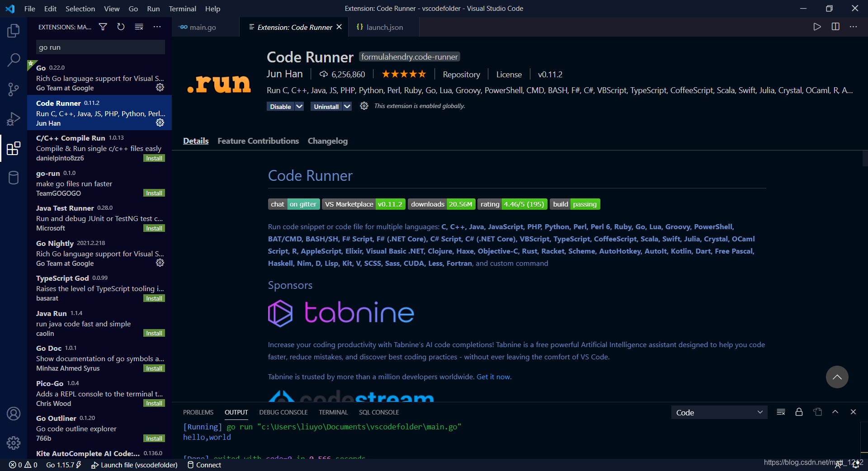Open the Explorer view in activity bar

tap(14, 31)
